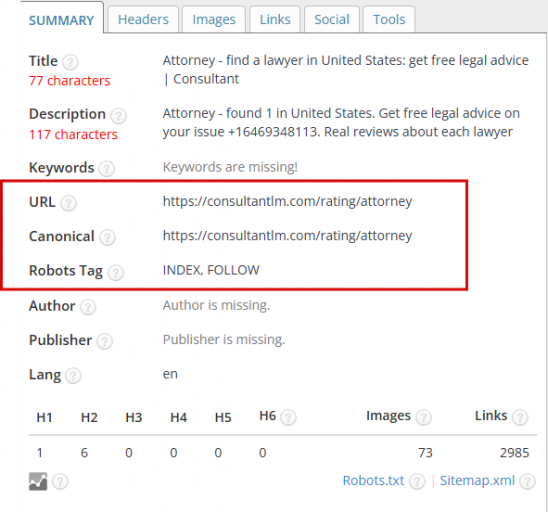Viewport: 548px width, 512px height.
Task: Click the help icon next to URL
Action: (x=68, y=203)
